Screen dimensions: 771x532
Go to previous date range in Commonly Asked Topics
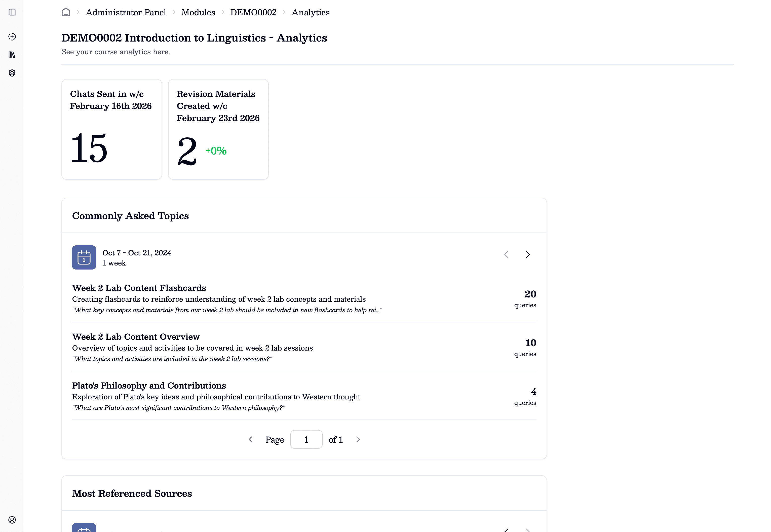coord(506,255)
